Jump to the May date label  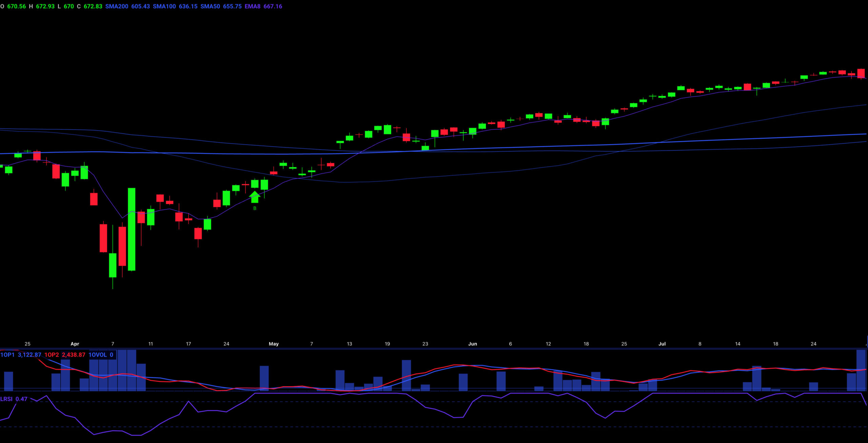tap(274, 344)
